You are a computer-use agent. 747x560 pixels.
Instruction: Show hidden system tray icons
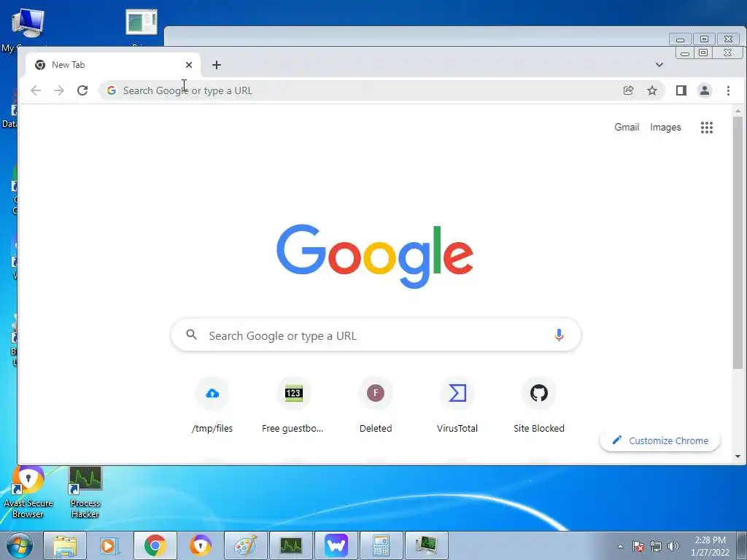click(620, 546)
